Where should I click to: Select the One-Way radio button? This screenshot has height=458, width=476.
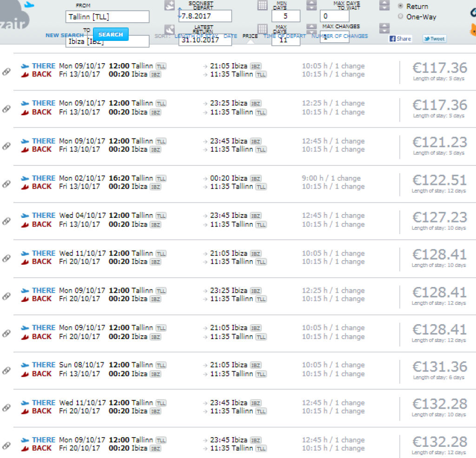(401, 17)
